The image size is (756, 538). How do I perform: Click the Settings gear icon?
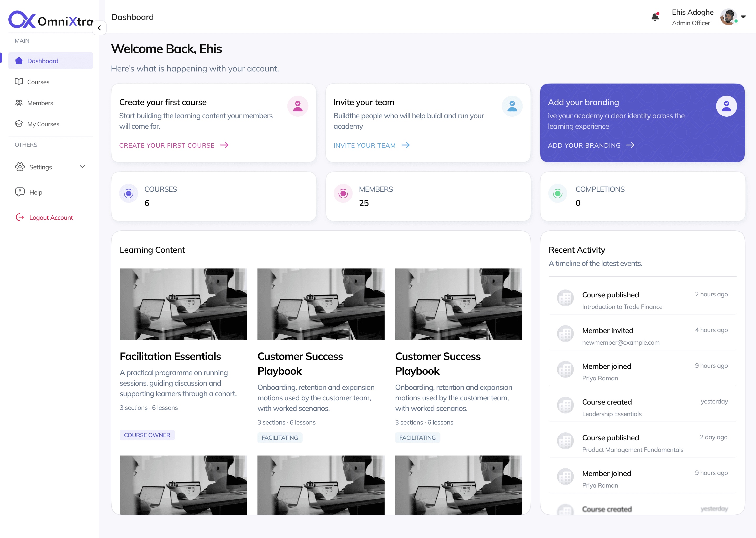tap(20, 167)
